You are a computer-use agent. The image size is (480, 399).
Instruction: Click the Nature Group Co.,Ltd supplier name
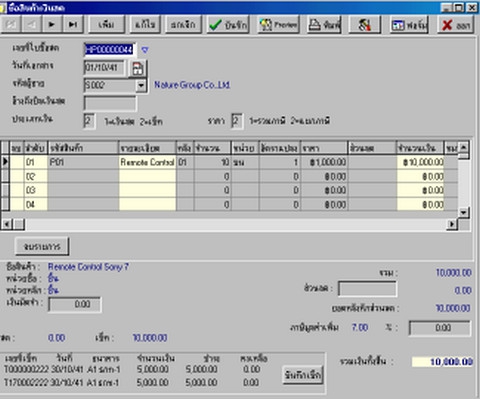point(192,85)
